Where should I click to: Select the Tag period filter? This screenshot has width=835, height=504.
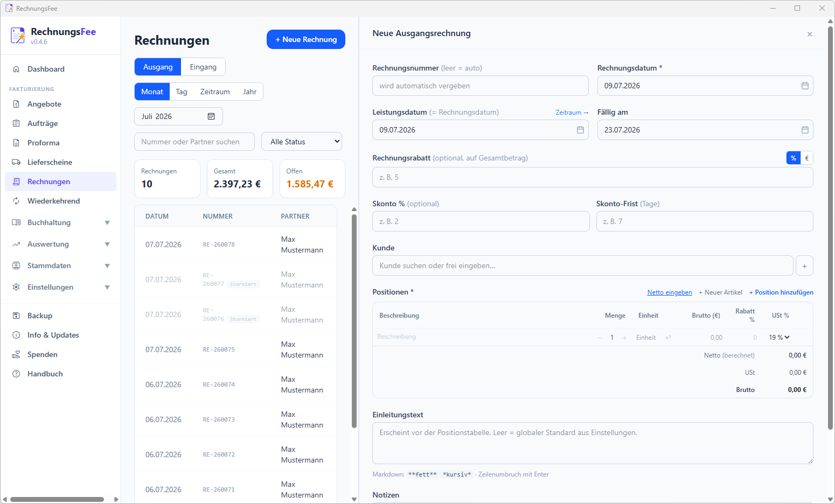[x=182, y=92]
